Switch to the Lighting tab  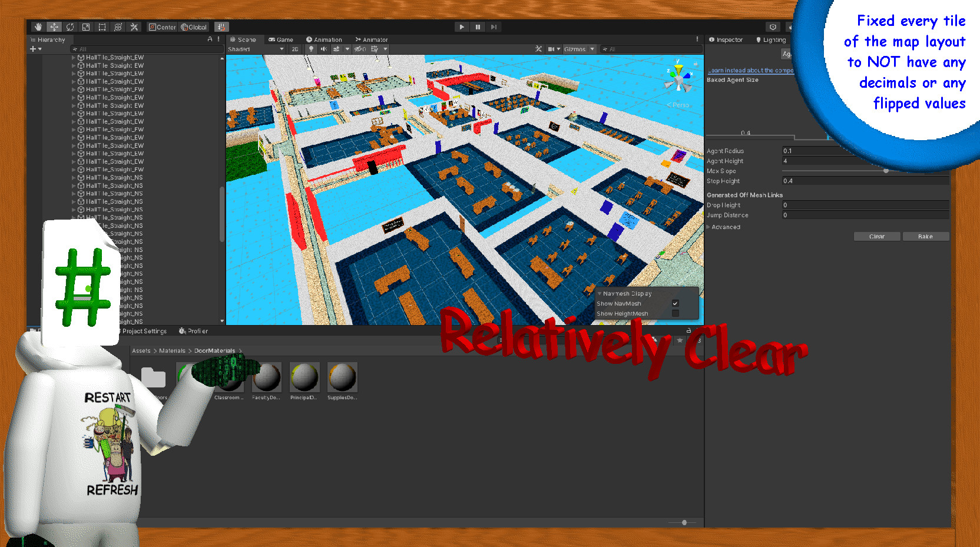coord(771,39)
